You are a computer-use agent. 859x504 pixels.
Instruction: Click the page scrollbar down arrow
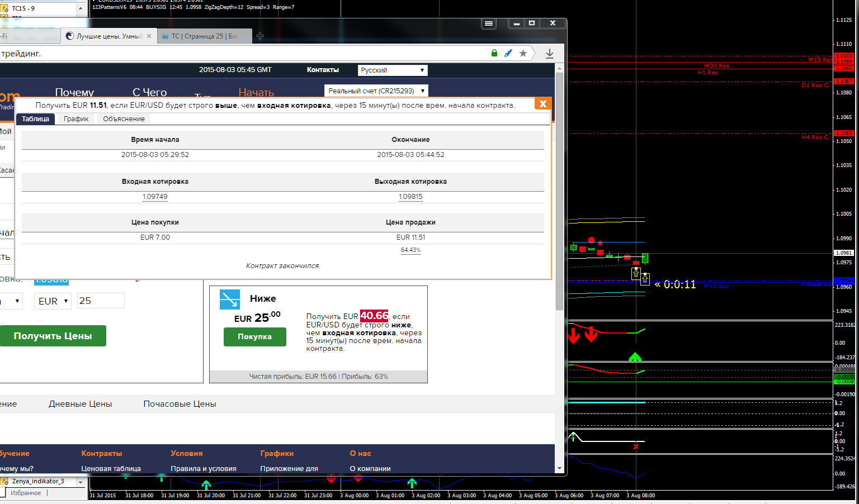click(x=559, y=469)
